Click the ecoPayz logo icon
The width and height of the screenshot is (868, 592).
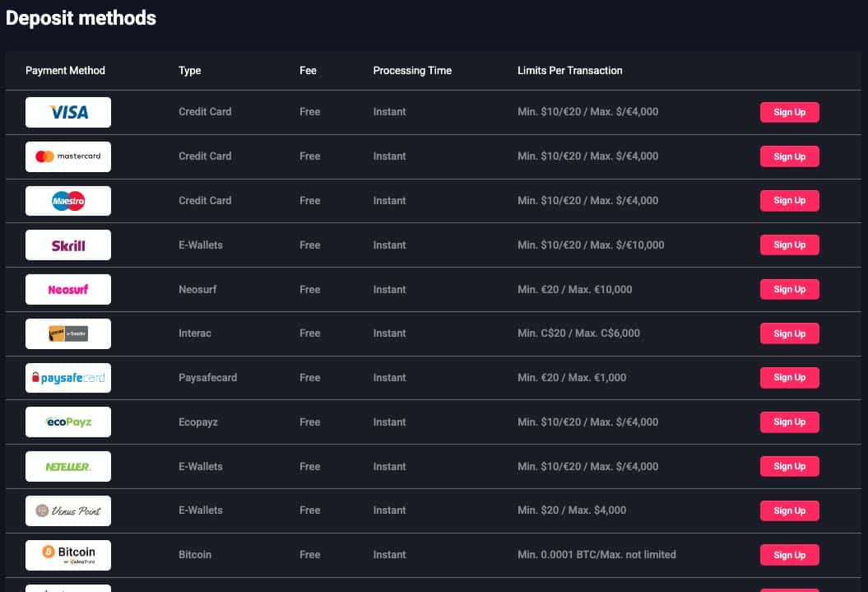point(68,422)
